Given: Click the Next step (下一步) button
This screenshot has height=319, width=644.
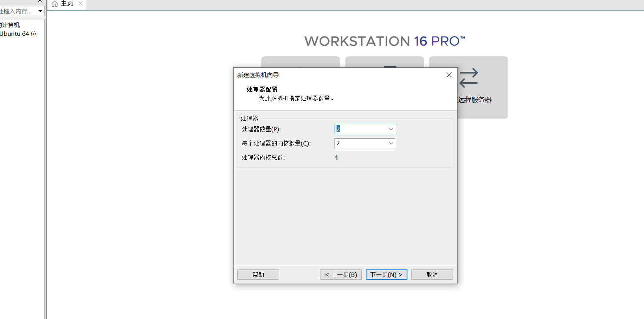Looking at the screenshot, I should pos(386,275).
